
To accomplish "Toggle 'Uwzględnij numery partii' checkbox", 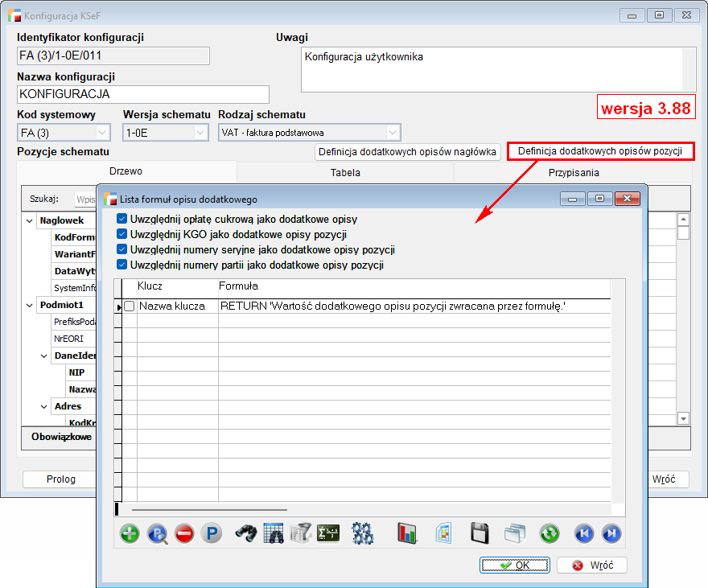I will 121,265.
